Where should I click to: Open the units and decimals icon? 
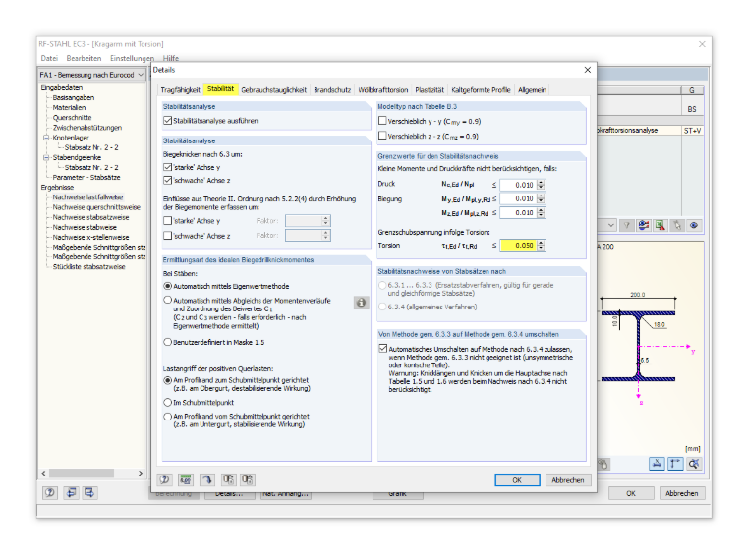point(186,479)
